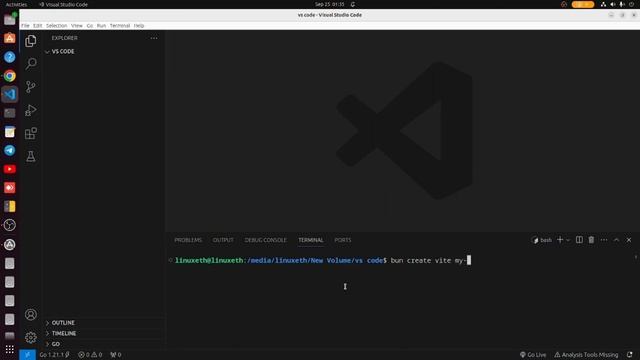Open the Help menu

coord(139,25)
